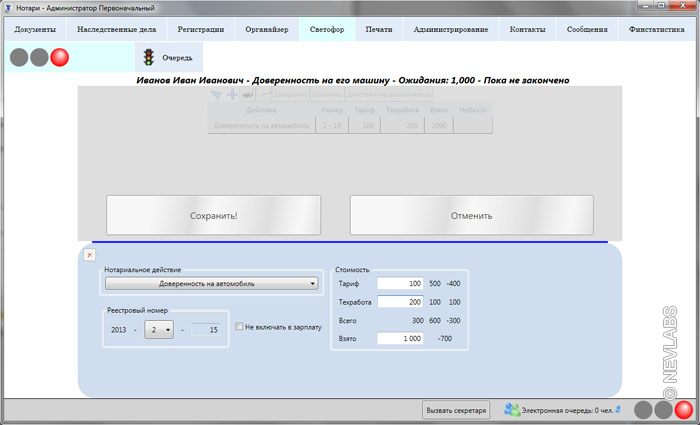The width and height of the screenshot is (700, 425).
Task: Click the first gray circle at top-left
Action: click(x=20, y=57)
